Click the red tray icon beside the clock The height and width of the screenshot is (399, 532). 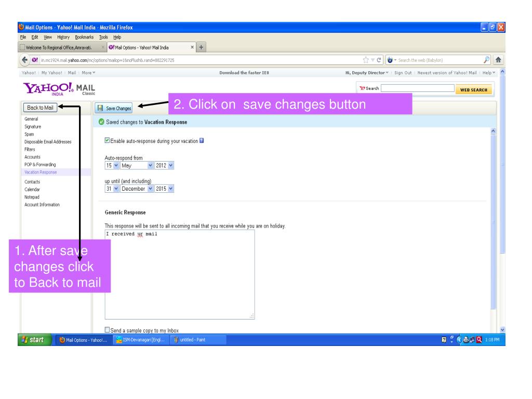479,340
